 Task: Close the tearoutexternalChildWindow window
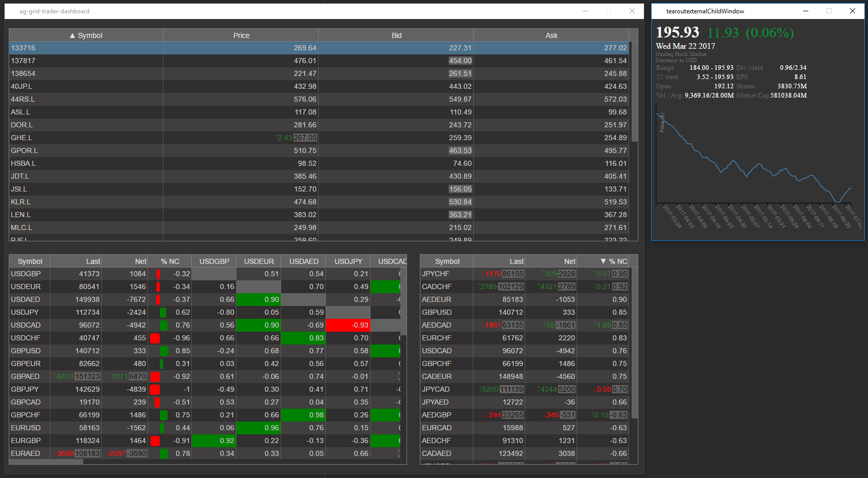click(x=853, y=11)
